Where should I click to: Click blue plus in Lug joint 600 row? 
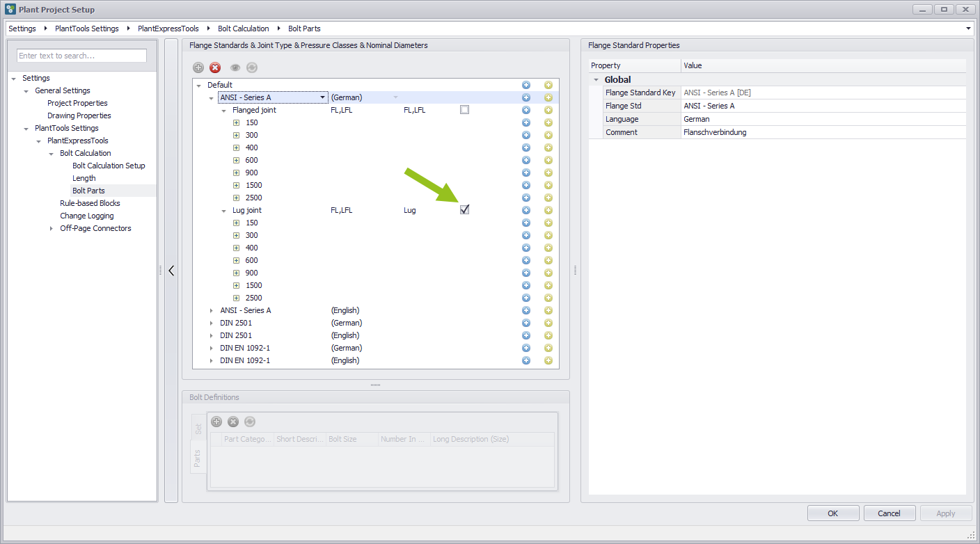point(526,260)
